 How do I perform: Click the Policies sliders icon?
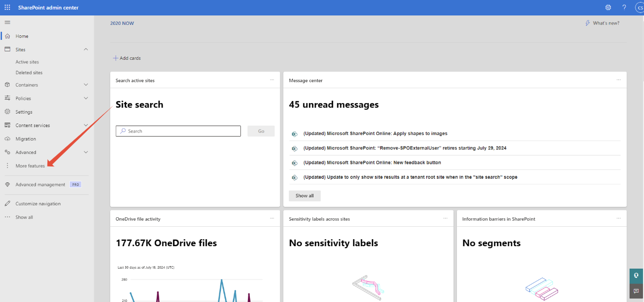[x=7, y=98]
